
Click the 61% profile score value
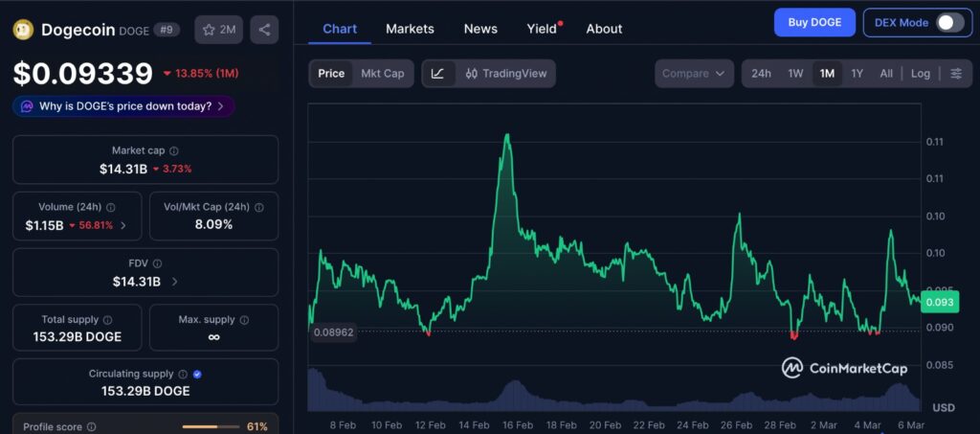click(x=257, y=427)
